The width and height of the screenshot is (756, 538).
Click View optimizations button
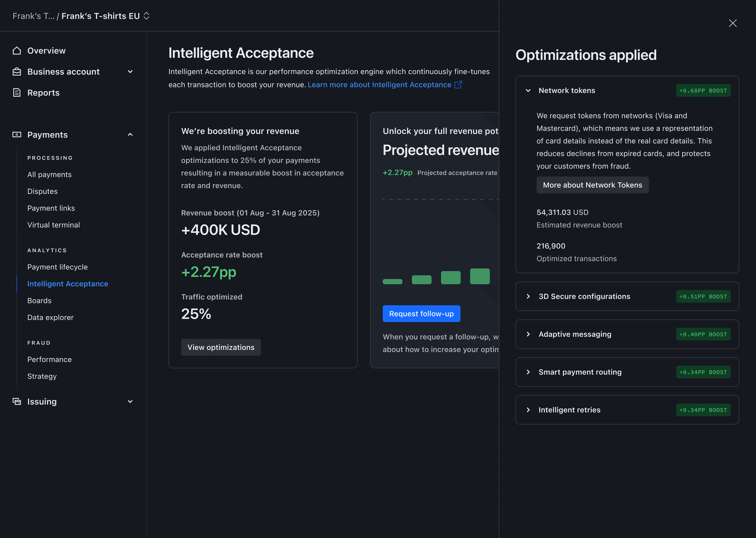221,347
